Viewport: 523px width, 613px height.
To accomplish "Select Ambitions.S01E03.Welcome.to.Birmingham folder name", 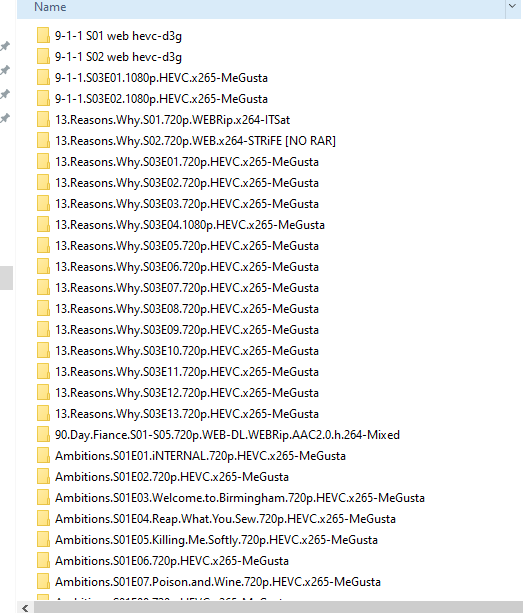I will click(240, 497).
